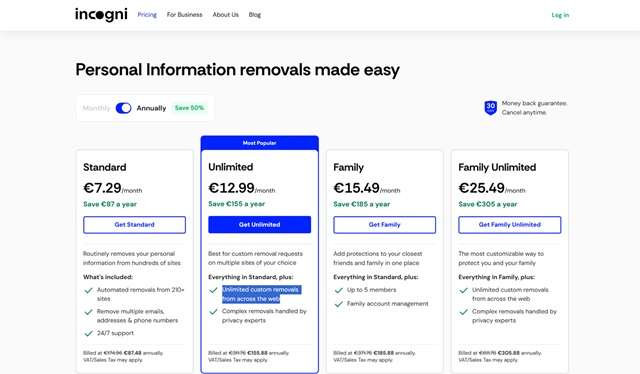Click the incogni logo
The height and width of the screenshot is (374, 640).
click(x=101, y=15)
